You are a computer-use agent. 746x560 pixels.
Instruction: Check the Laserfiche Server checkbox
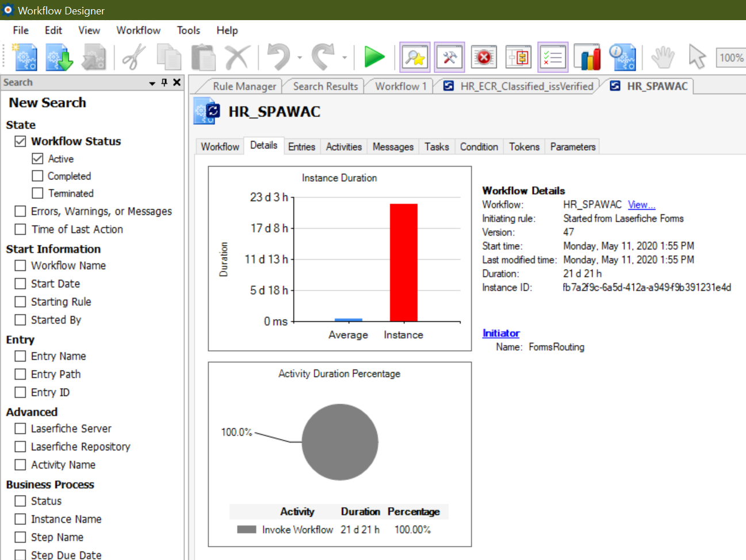(21, 428)
